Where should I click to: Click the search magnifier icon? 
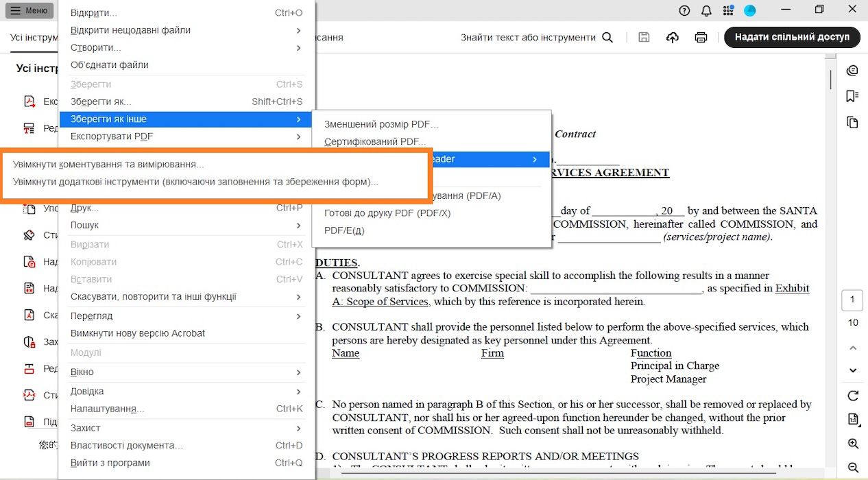[x=607, y=37]
